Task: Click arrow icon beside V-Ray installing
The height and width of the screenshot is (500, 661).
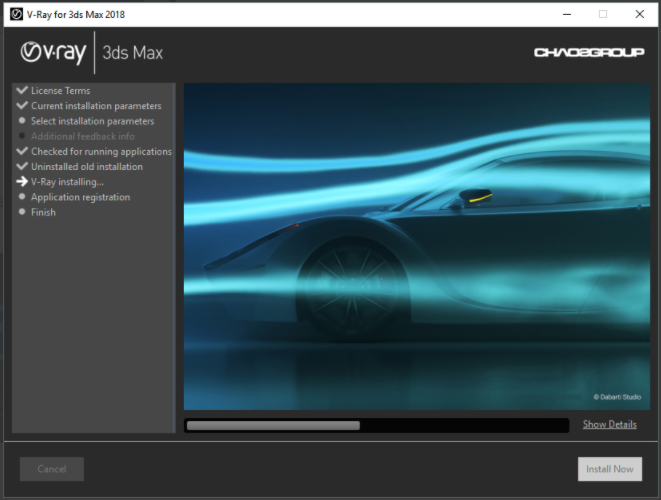Action: click(x=22, y=182)
